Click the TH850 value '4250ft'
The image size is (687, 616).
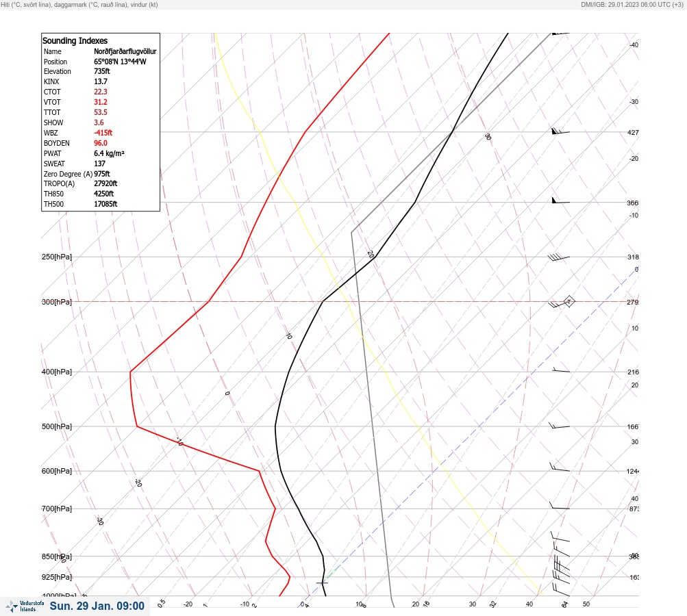(103, 194)
